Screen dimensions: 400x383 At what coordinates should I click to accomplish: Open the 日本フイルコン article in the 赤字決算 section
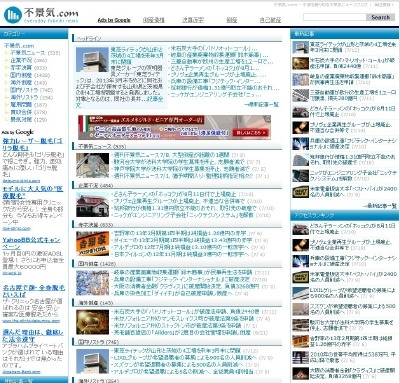[181, 254]
